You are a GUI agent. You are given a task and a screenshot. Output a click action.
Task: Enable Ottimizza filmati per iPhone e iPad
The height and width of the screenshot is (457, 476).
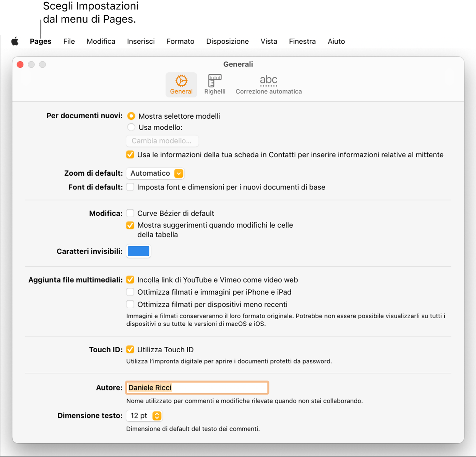[130, 292]
